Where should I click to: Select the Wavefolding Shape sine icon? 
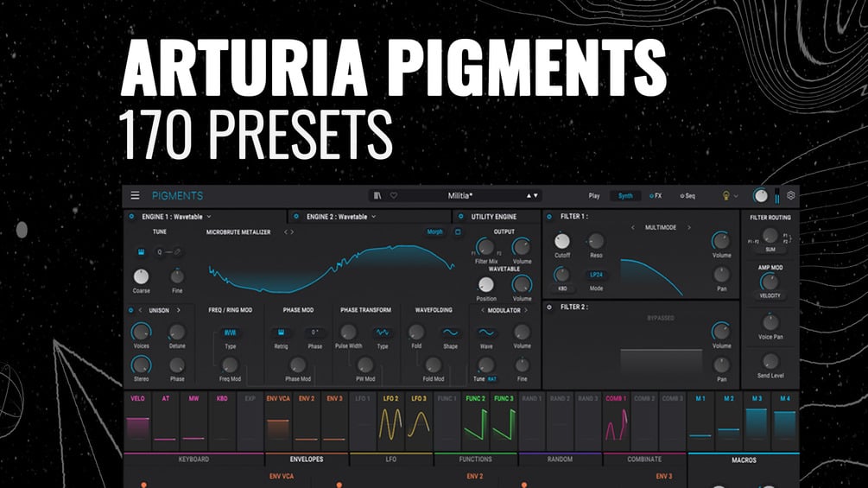pos(450,333)
